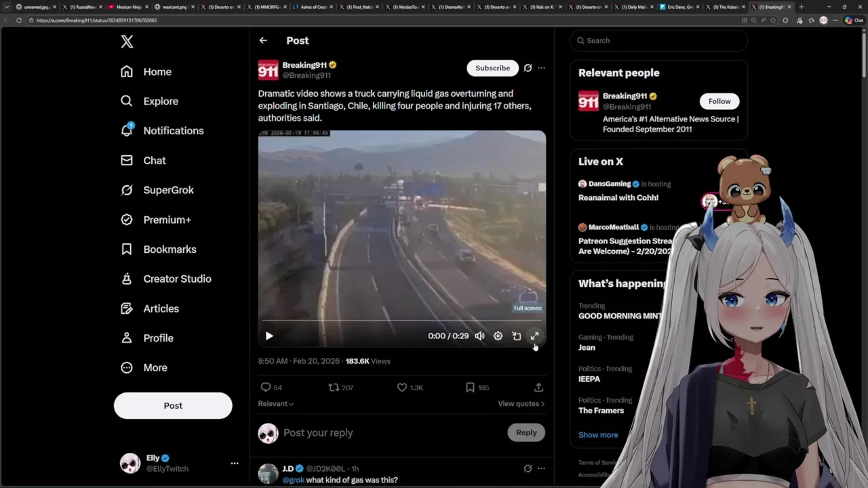Open the More menu in the sidebar
Viewport: 868px width, 488px height.
(143, 367)
